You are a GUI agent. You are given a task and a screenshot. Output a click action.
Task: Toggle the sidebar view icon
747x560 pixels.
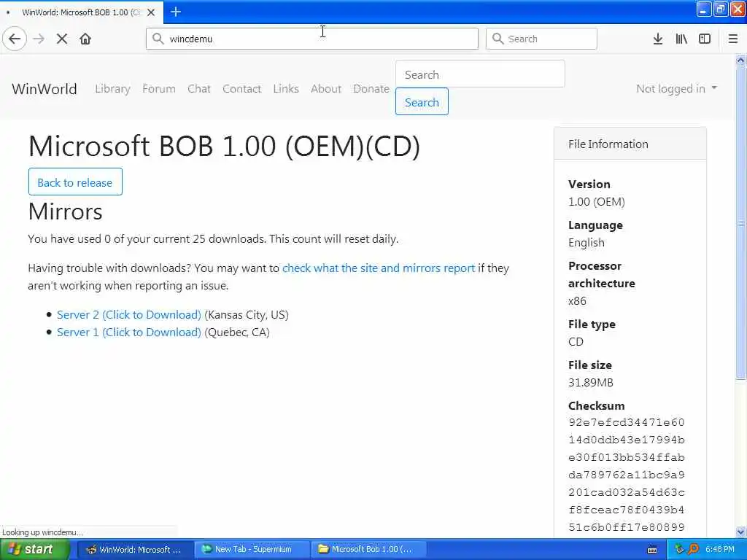[x=705, y=39]
